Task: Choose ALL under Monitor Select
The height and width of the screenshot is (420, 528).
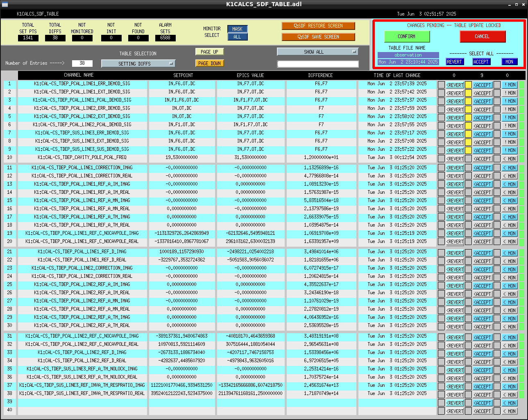Action: (x=238, y=37)
